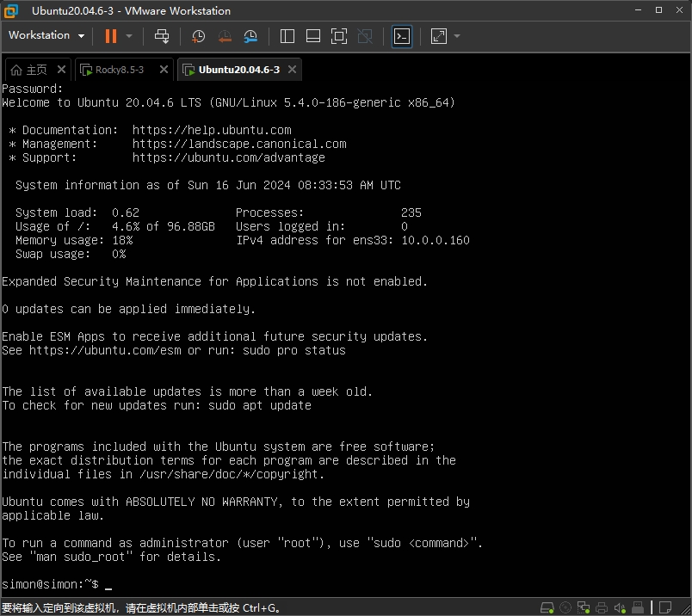Click the stretch guest display icon
692x616 pixels.
[x=439, y=36]
